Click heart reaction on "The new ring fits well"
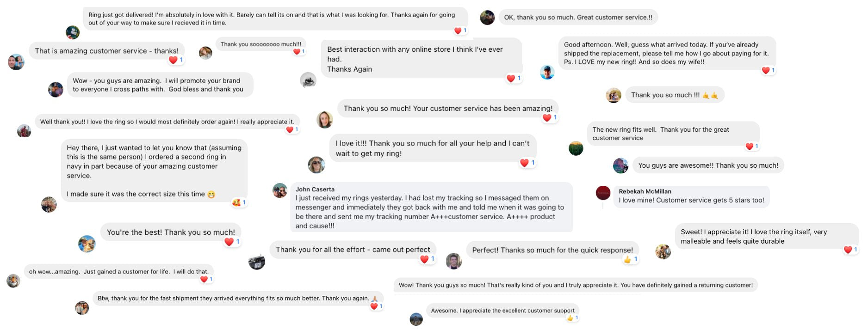The height and width of the screenshot is (330, 868). 750,147
